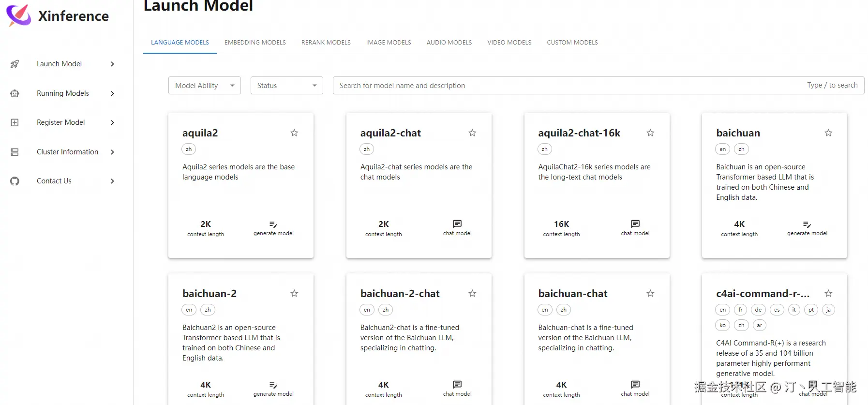
Task: Click the en tag on baichuan-chat card
Action: pos(545,310)
